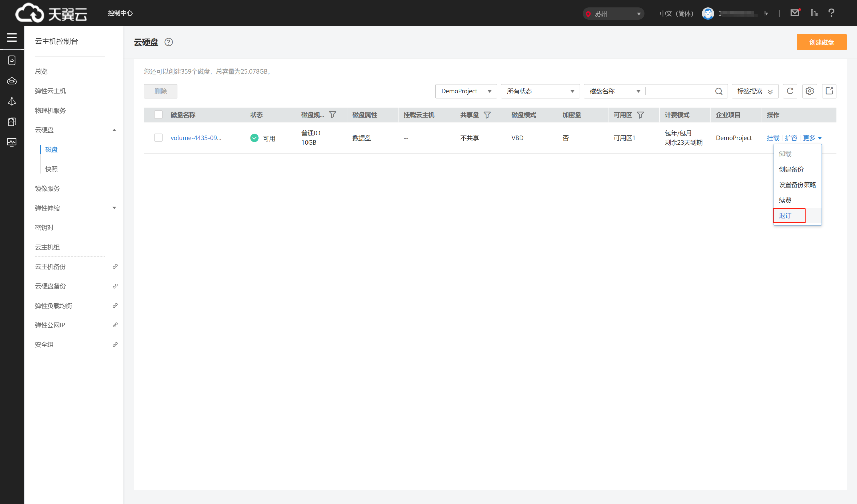
Task: Choose 创建备份 from dropdown menu
Action: click(791, 169)
